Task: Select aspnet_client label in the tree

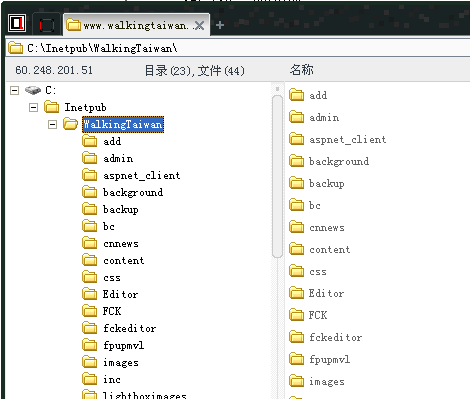Action: coord(142,175)
